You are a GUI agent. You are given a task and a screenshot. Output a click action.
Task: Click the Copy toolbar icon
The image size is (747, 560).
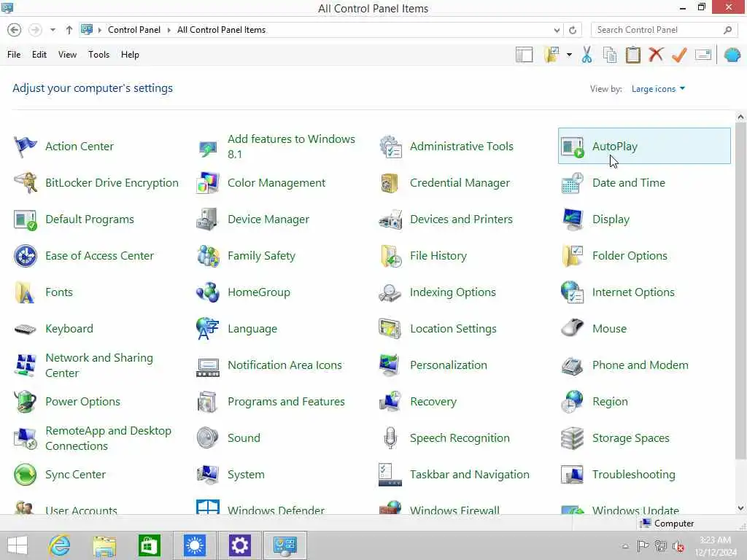[610, 55]
